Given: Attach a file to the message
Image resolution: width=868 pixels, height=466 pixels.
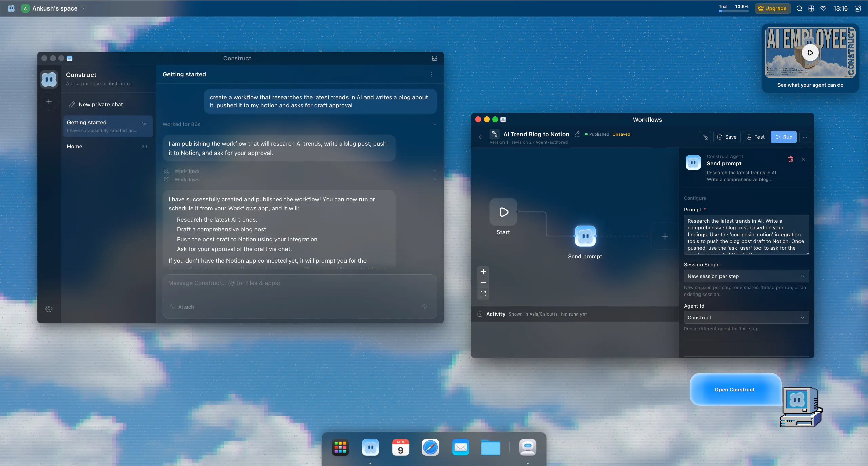Looking at the screenshot, I should (x=182, y=307).
